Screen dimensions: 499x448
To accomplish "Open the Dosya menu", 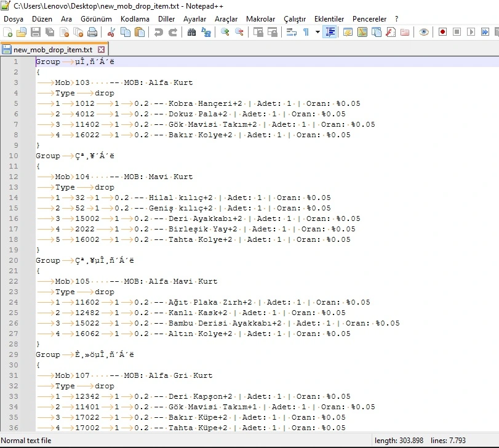I will [14, 19].
